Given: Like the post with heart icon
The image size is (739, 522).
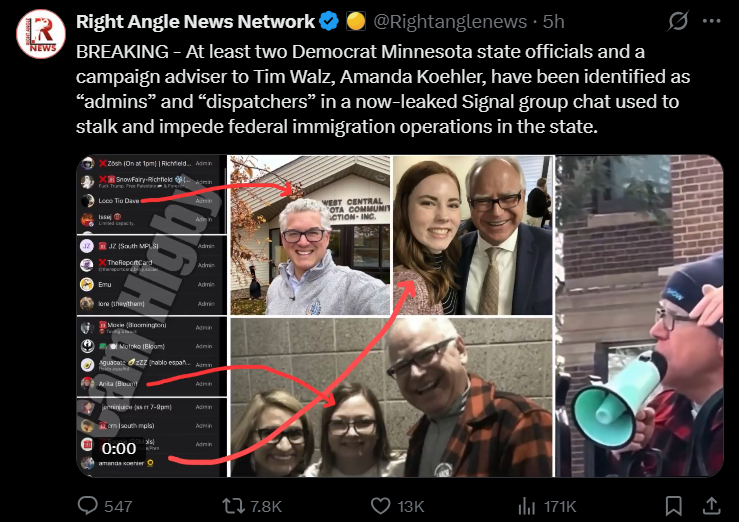Looking at the screenshot, I should pos(380,506).
